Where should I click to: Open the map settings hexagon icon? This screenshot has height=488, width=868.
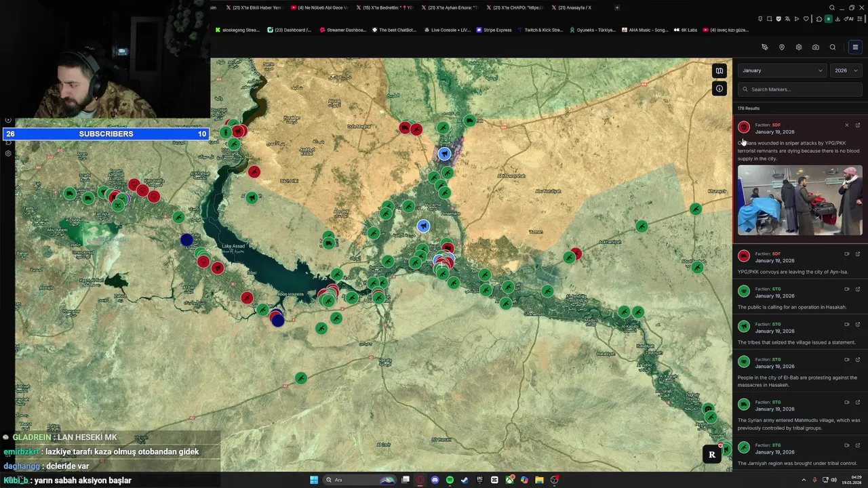click(799, 47)
